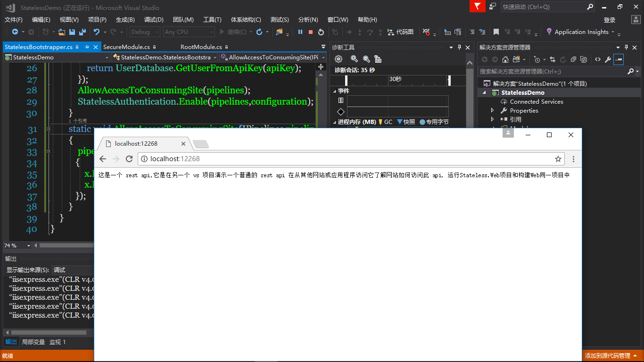Click View Code icon in Solution Explorer
Viewport: 644px width, 362px height.
pos(598,59)
